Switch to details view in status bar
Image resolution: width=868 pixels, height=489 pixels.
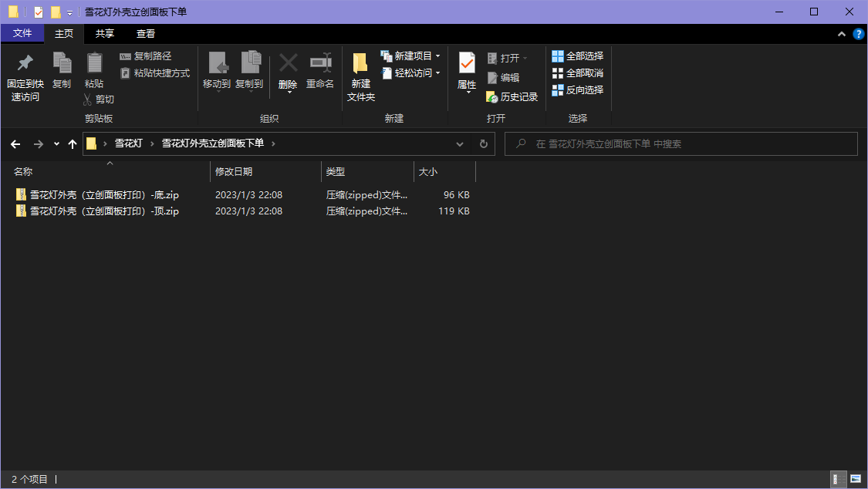[838, 479]
